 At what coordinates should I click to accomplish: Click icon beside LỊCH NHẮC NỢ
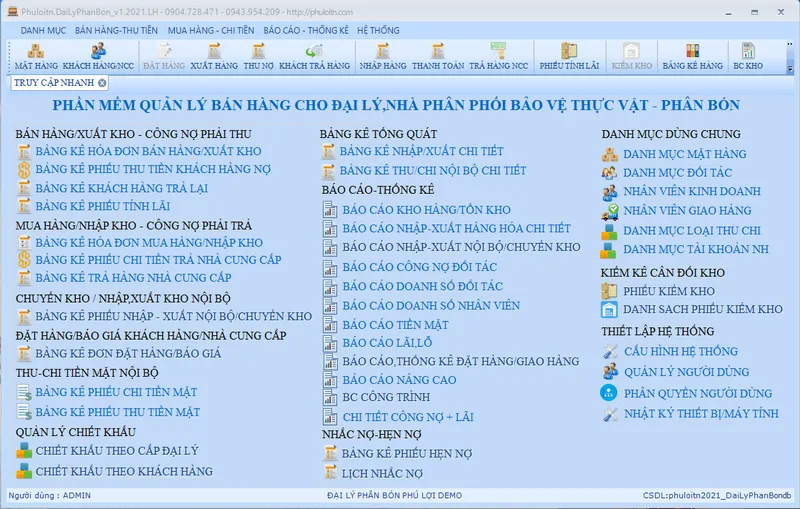pos(330,473)
